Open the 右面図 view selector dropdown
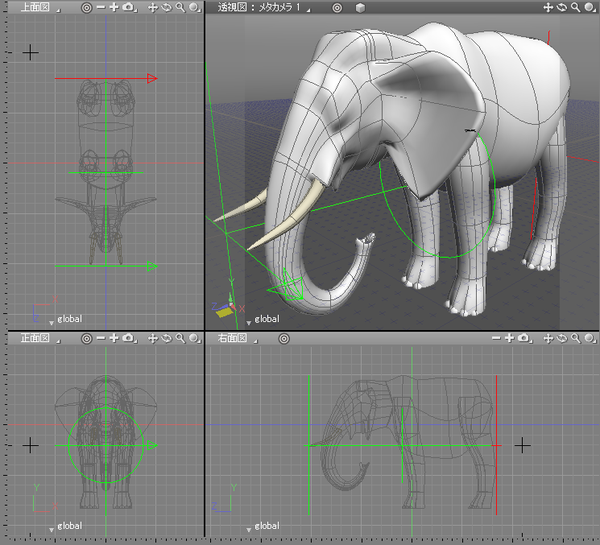 coord(238,339)
